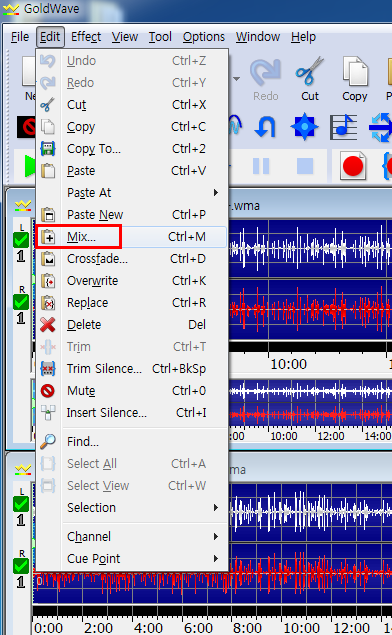Open the View menu
Viewport: 392px width, 635px height.
(125, 37)
